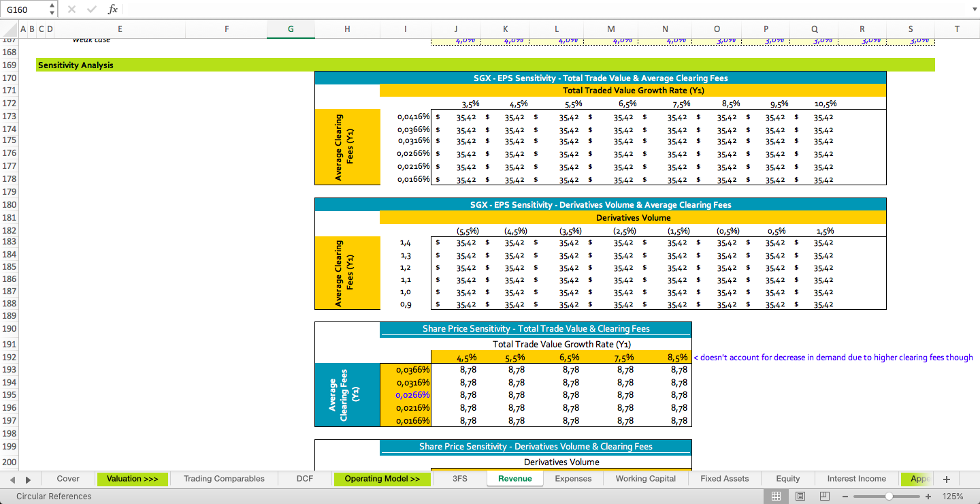The height and width of the screenshot is (504, 980).
Task: Click the 0,9 value in row 188
Action: tap(406, 304)
